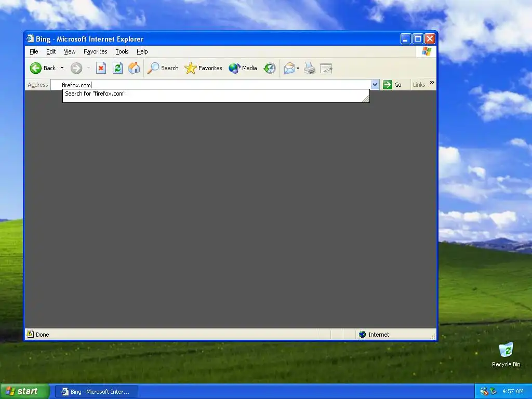
Task: Click the Internet Explorer title bar icon
Action: pos(31,38)
